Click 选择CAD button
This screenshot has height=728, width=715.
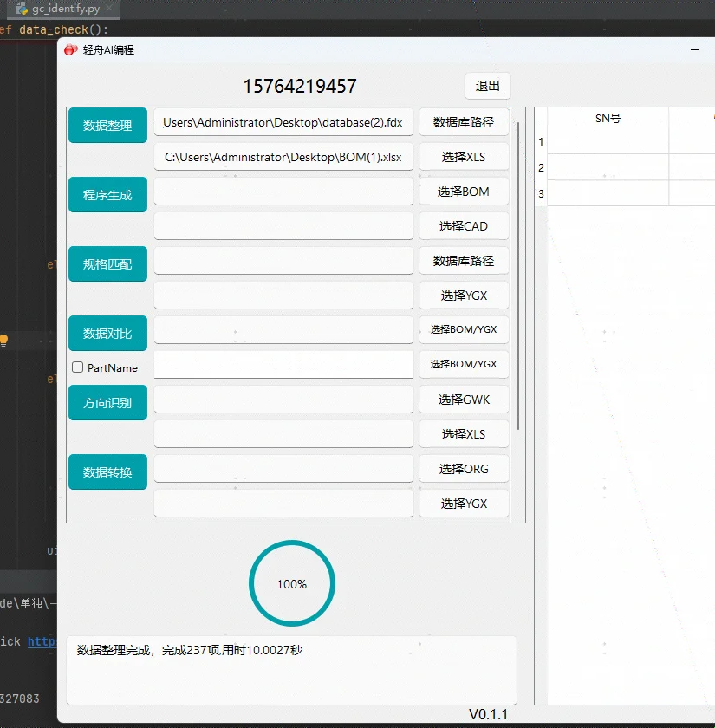[x=464, y=226]
